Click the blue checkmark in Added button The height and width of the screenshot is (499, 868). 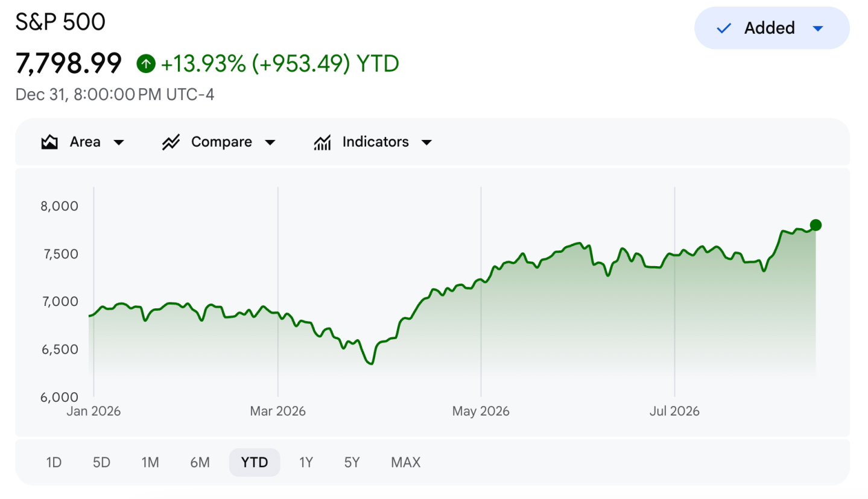(723, 28)
